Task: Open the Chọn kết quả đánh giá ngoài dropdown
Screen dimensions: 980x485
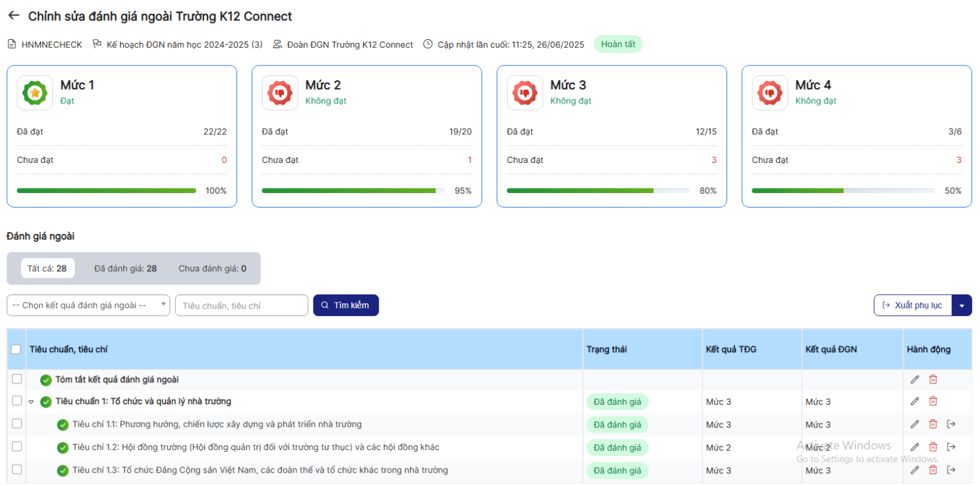Action: click(88, 305)
